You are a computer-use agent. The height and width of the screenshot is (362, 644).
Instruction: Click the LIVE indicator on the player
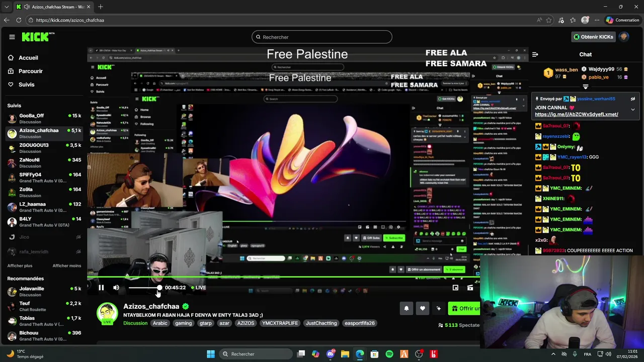(198, 288)
